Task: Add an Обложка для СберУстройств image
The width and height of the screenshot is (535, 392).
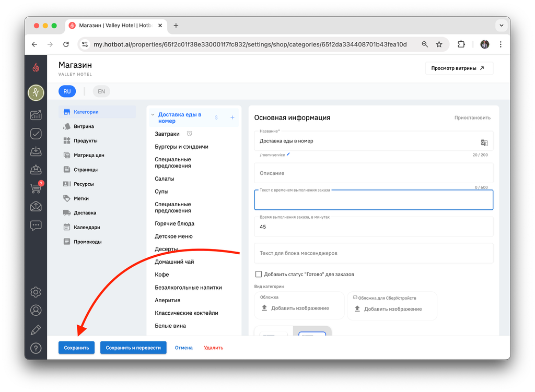Action: tap(392, 306)
